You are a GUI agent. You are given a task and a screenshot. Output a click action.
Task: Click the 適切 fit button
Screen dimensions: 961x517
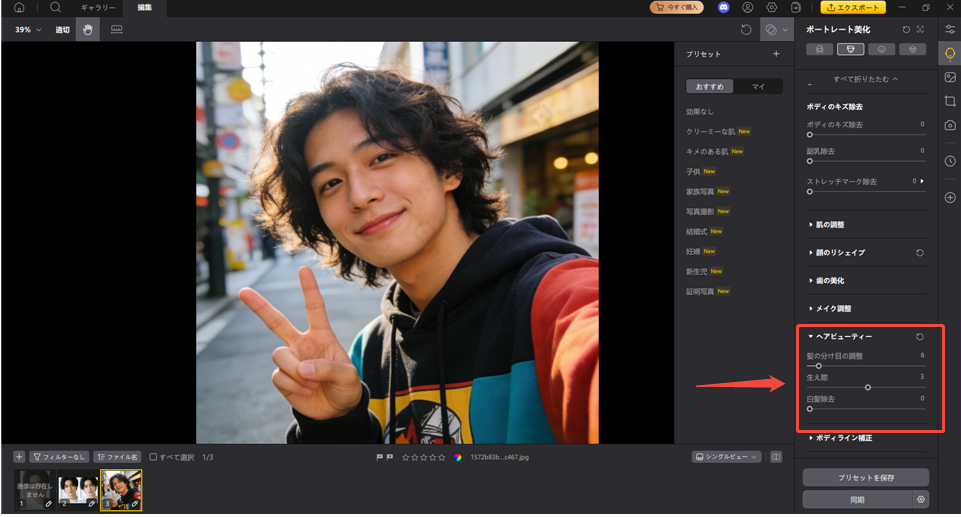pos(63,29)
